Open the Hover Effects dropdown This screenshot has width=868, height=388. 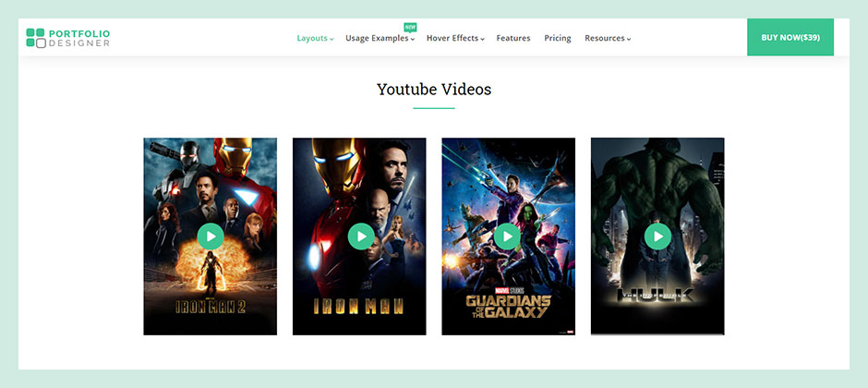coord(455,38)
